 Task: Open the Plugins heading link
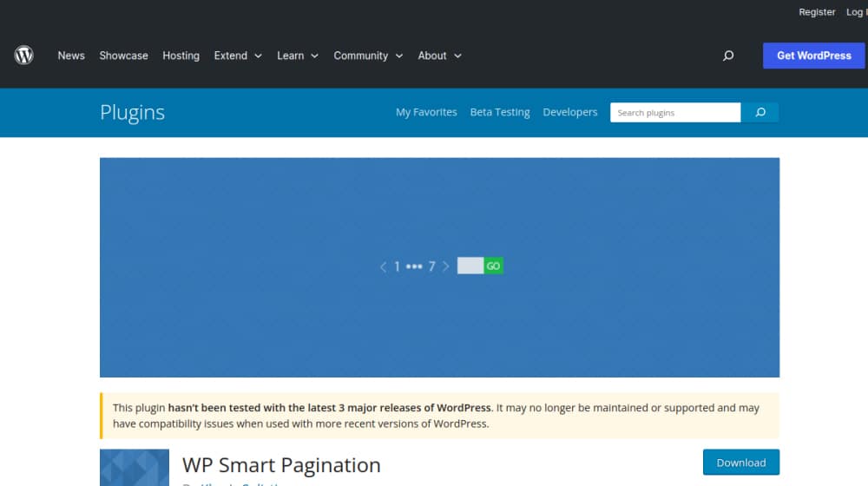(132, 112)
